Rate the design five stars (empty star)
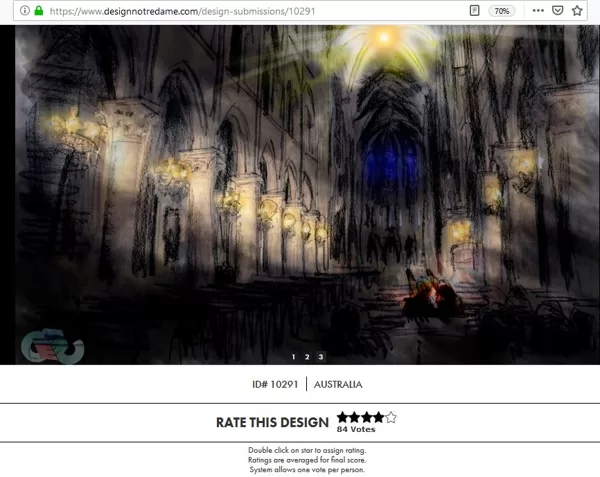The height and width of the screenshot is (477, 600). point(391,417)
